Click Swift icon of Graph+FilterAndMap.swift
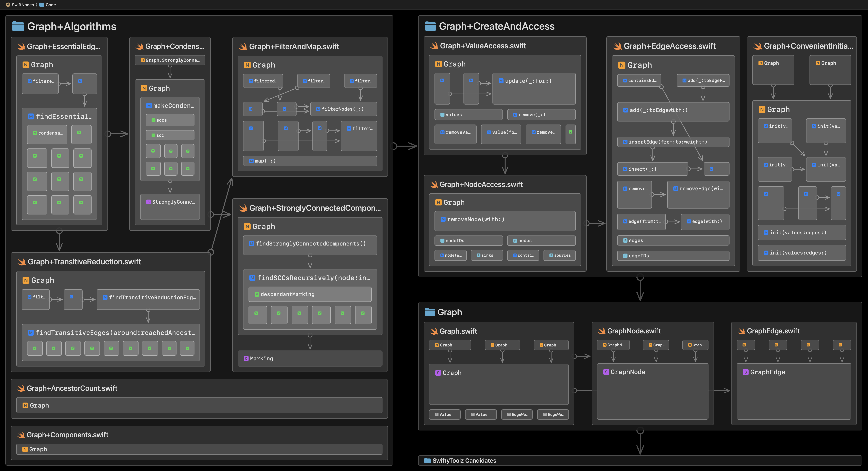The height and width of the screenshot is (471, 868). coord(243,46)
